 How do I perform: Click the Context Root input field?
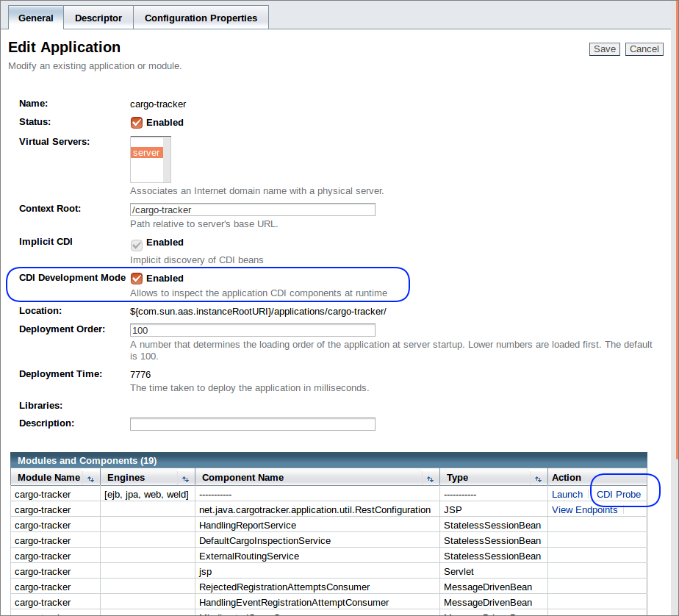point(253,209)
